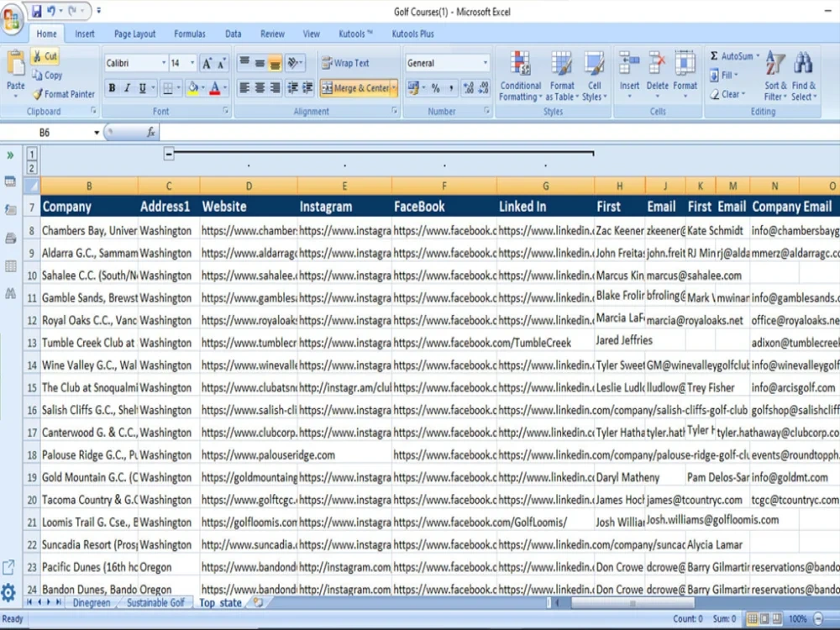Toggle Italic formatting
Image resolution: width=840 pixels, height=630 pixels.
127,88
